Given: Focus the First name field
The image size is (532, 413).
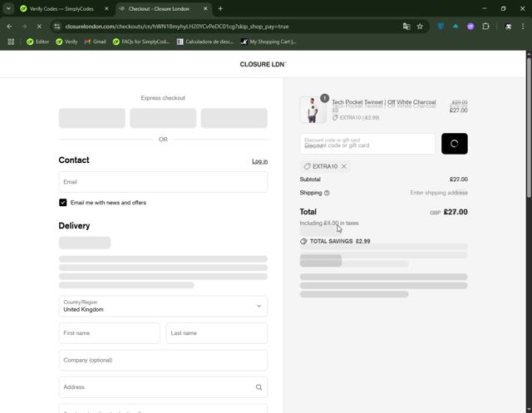Looking at the screenshot, I should 109,333.
